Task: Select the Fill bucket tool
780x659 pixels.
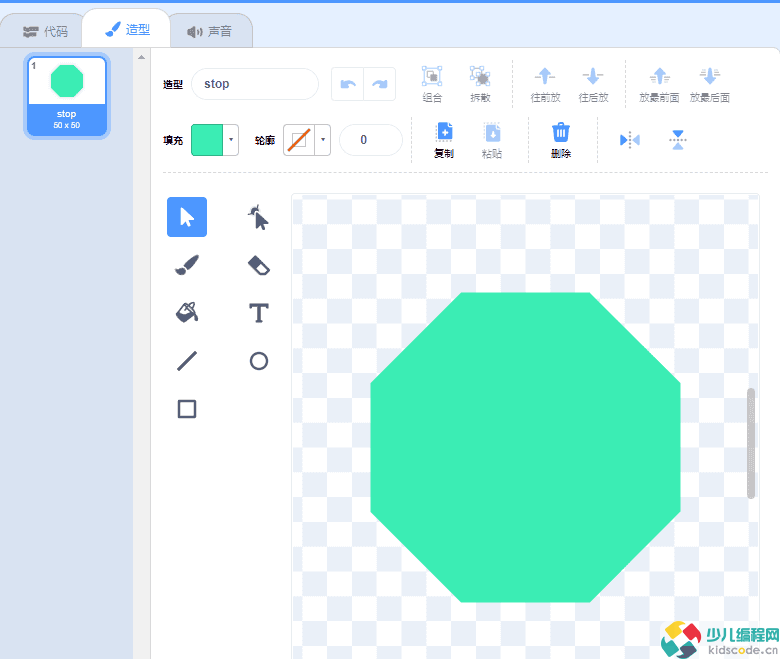Action: (x=187, y=313)
